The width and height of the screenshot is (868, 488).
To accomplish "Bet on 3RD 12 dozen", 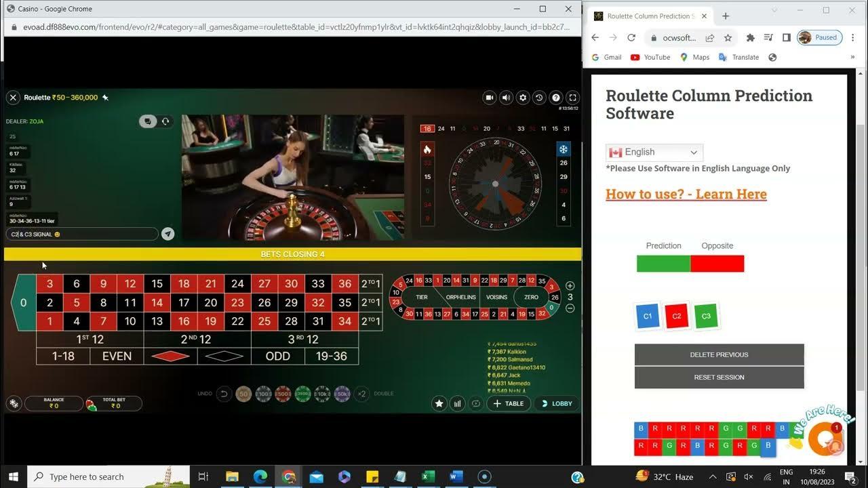I will point(304,339).
